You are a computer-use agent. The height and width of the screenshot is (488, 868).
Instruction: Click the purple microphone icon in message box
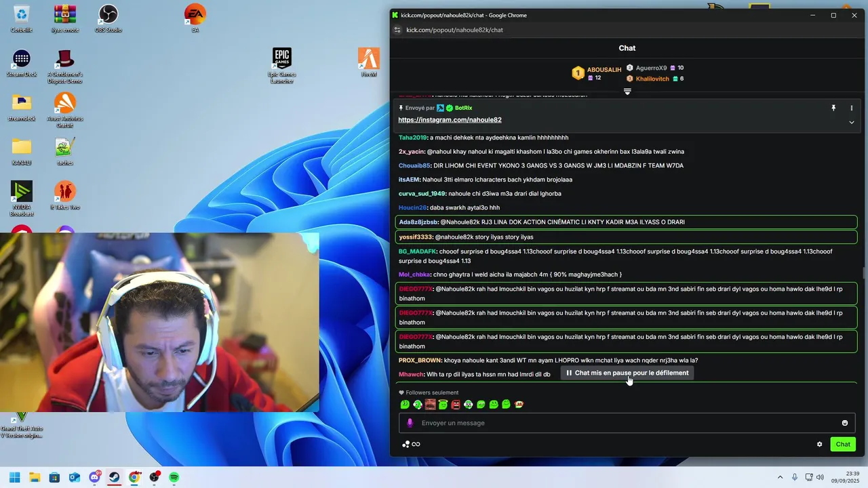coord(410,423)
